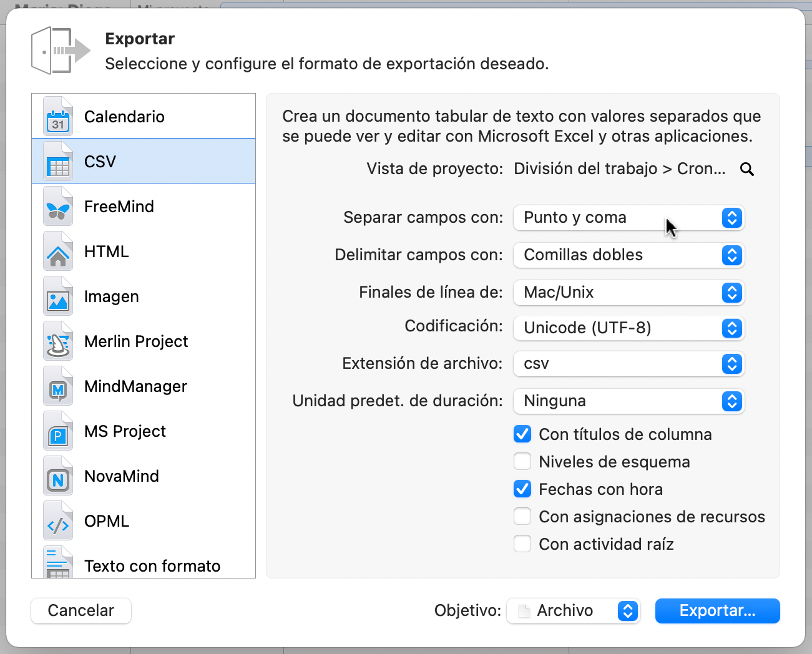812x654 pixels.
Task: Disable Fechas con hora
Action: [522, 489]
